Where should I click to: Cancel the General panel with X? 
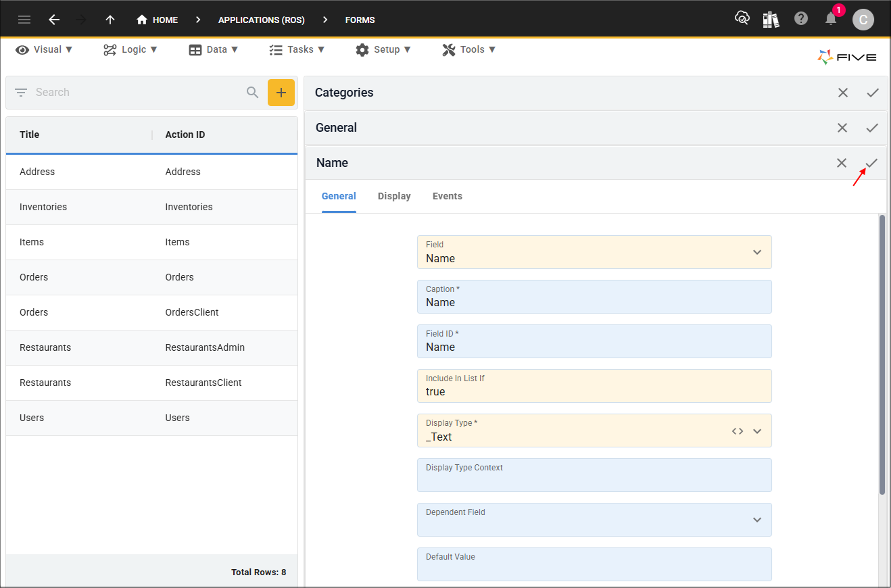[842, 128]
